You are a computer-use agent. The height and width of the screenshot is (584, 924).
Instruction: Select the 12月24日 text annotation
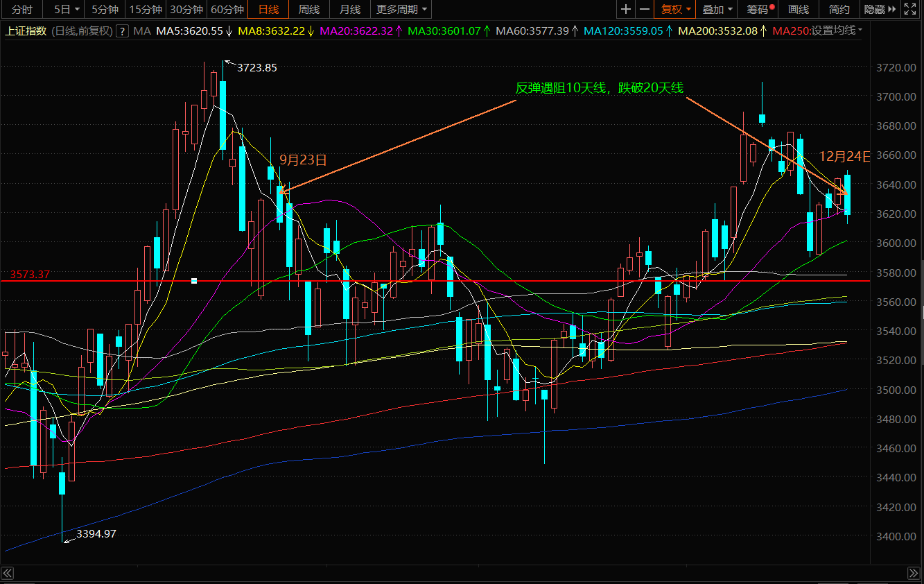coord(844,156)
